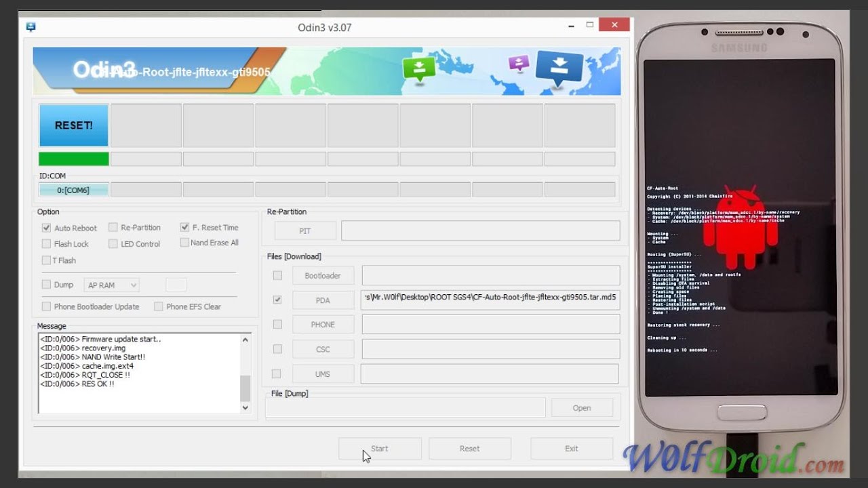Toggle the Auto Reboot checkbox
Image resolution: width=868 pixels, height=488 pixels.
click(x=46, y=228)
